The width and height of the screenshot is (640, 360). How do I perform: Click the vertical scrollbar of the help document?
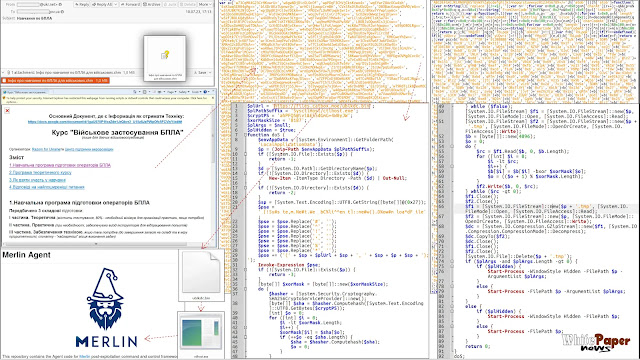[213, 173]
